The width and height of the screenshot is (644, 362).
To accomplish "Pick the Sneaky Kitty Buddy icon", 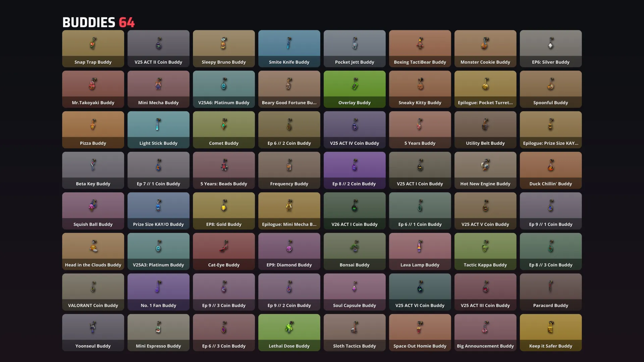I will (420, 84).
